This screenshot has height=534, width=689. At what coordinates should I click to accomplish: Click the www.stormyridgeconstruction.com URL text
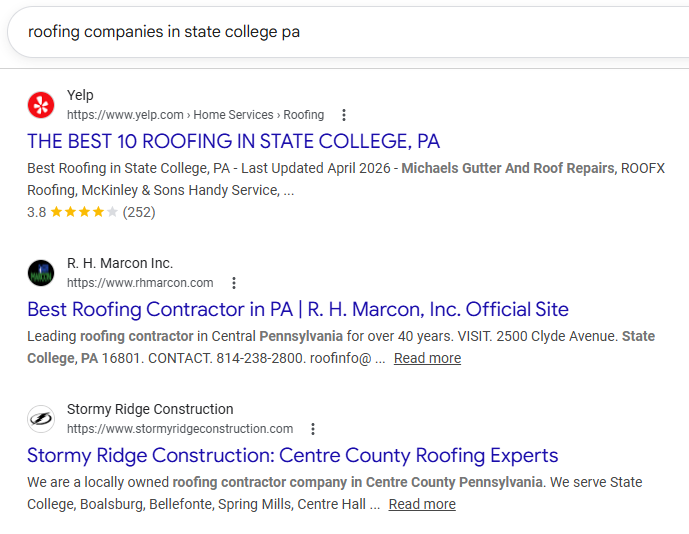(180, 429)
